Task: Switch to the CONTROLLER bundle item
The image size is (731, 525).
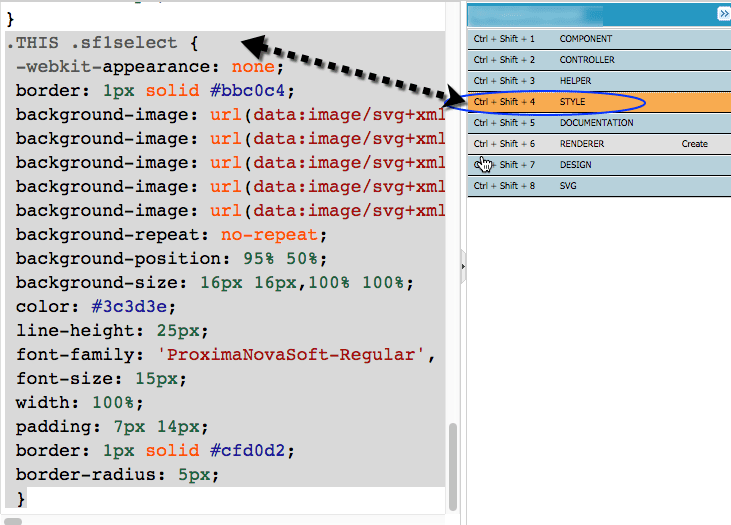Action: click(587, 60)
